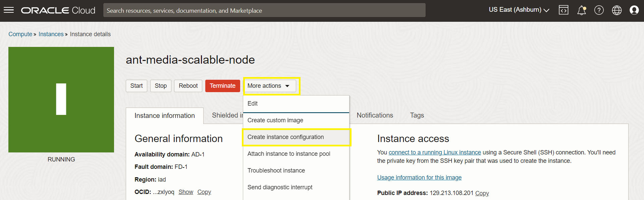Go to Instances breadcrumb
The image size is (644, 200).
tap(51, 34)
